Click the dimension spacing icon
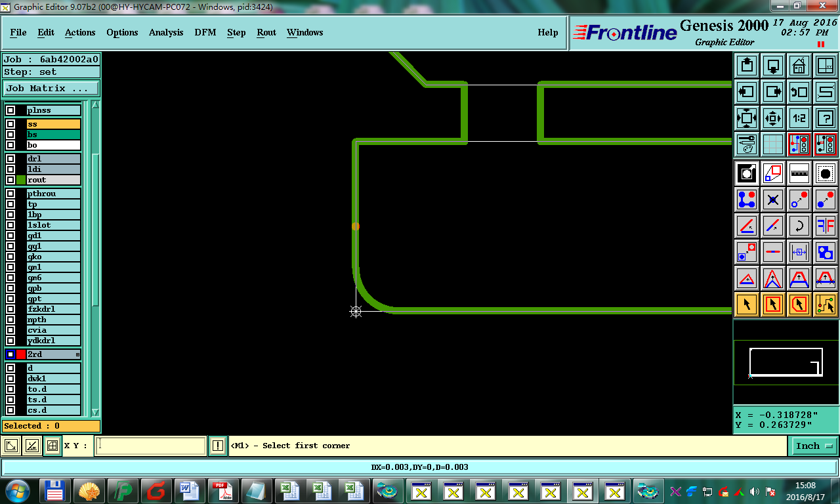The height and width of the screenshot is (504, 840). coord(799,252)
